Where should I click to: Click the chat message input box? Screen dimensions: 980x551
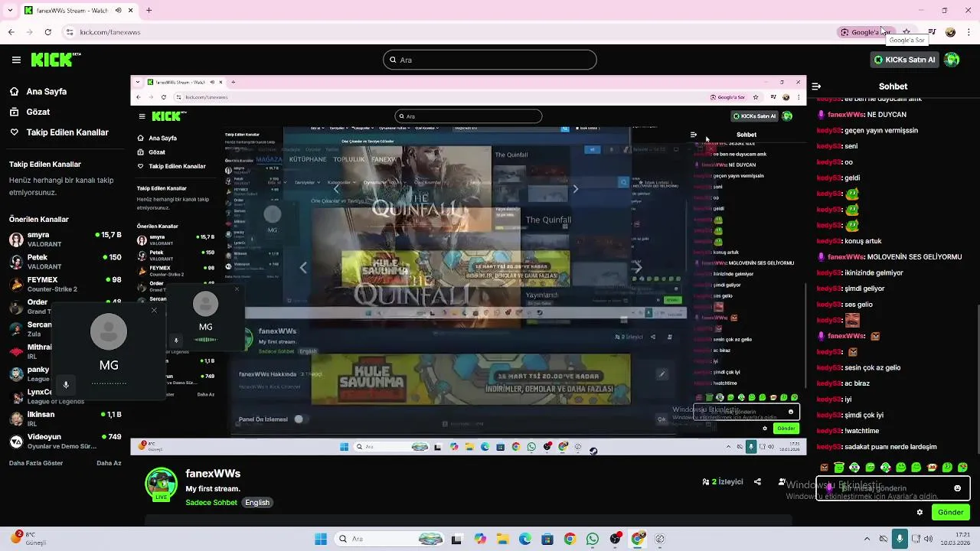(x=893, y=488)
